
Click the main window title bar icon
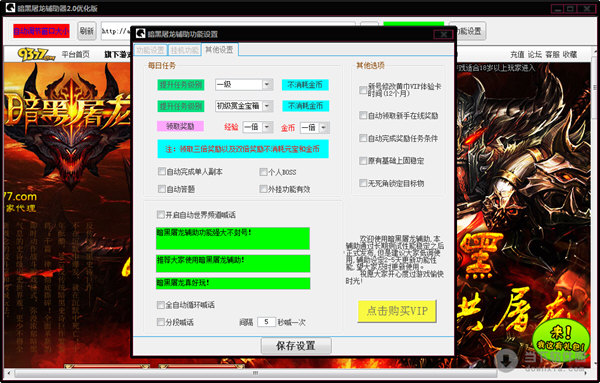(x=10, y=8)
